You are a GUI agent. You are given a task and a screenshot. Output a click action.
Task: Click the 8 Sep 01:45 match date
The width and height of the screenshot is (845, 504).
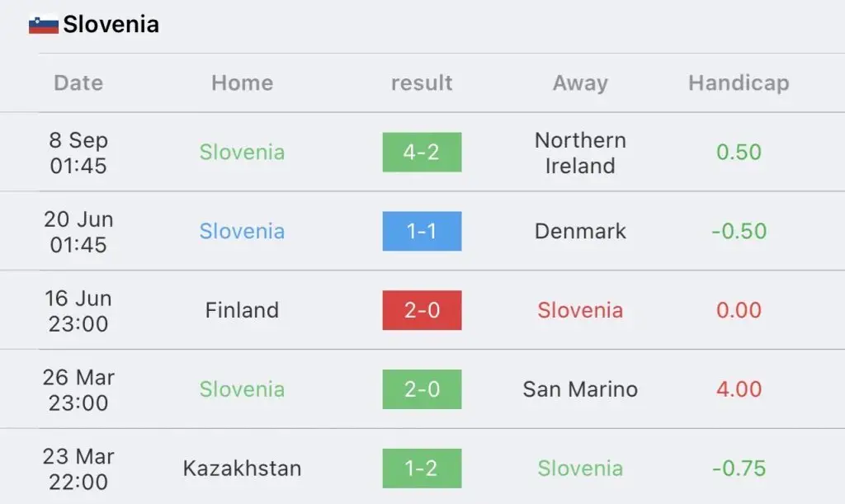click(x=78, y=153)
